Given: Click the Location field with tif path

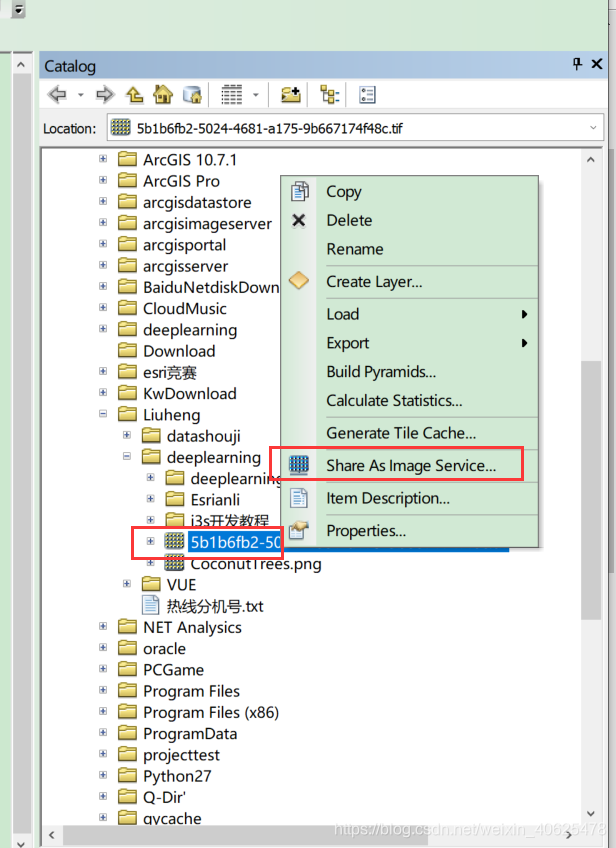Looking at the screenshot, I should coord(355,128).
